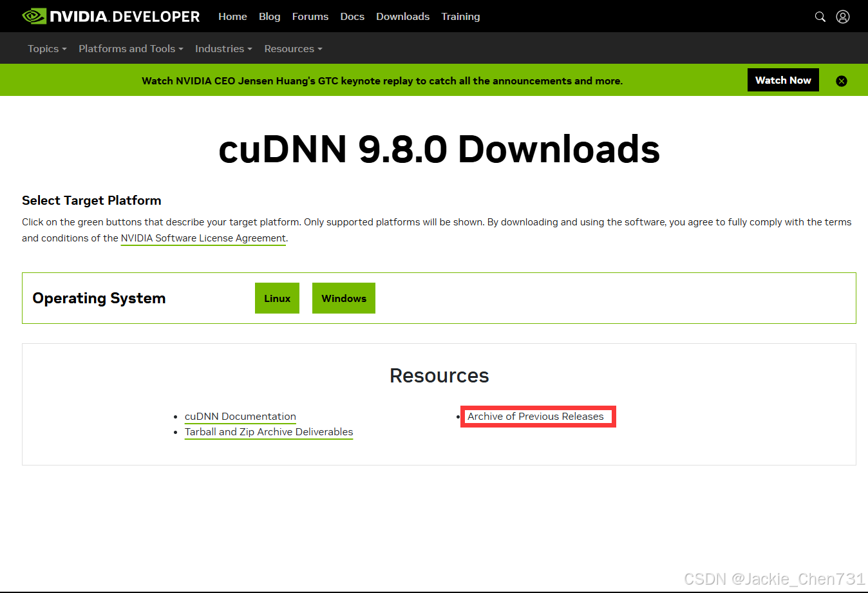Image resolution: width=868 pixels, height=593 pixels.
Task: Go to the Home menu item
Action: pos(232,16)
